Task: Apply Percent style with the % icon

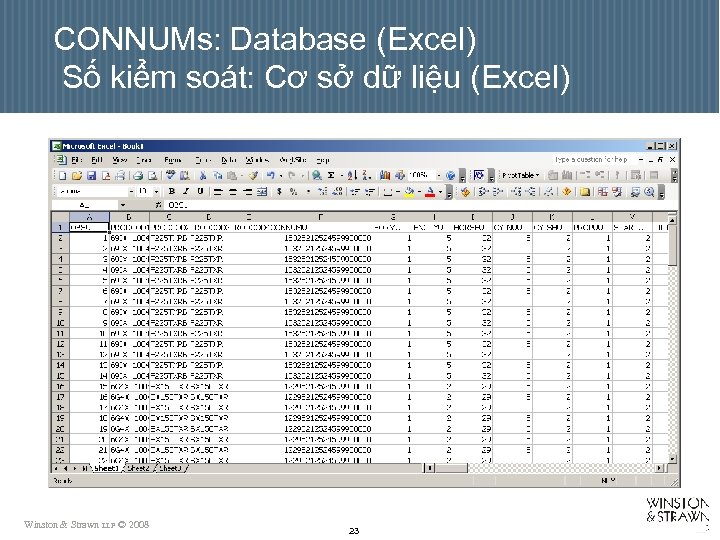Action: [293, 192]
